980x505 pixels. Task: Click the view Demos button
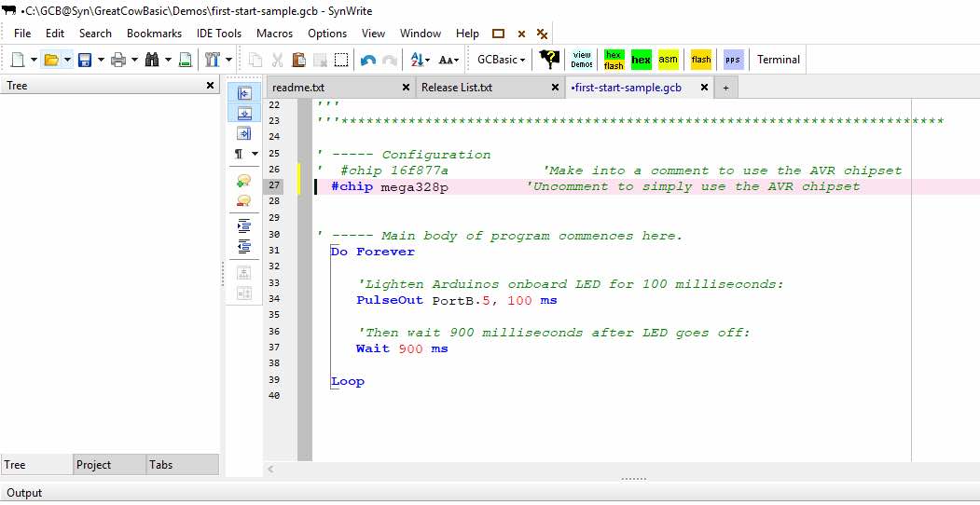582,60
